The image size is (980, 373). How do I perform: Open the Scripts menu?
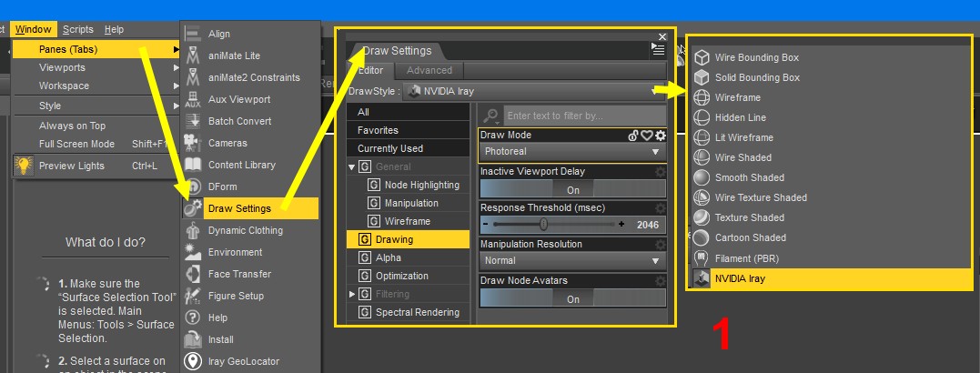pos(78,29)
